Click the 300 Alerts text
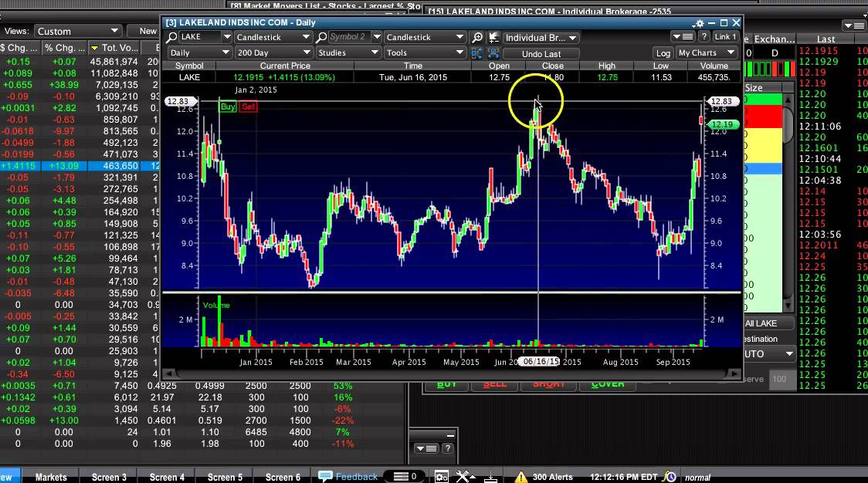Screen dimensions: 868x483 point(552,477)
